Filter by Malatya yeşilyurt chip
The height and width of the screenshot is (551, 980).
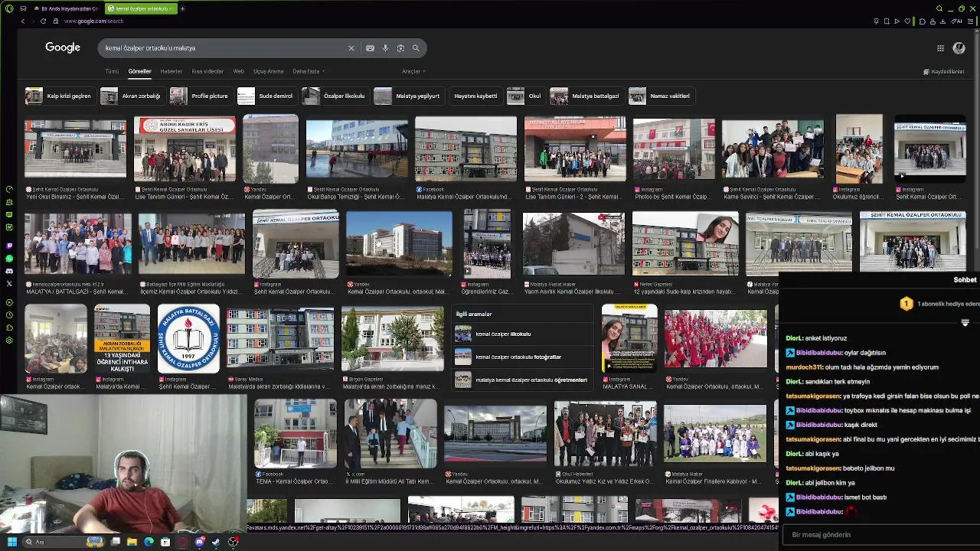click(408, 96)
